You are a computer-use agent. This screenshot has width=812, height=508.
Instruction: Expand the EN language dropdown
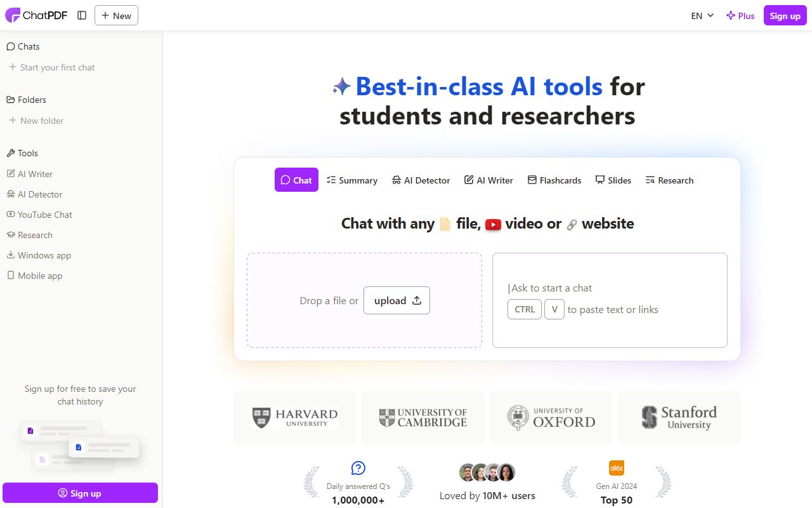(701, 15)
